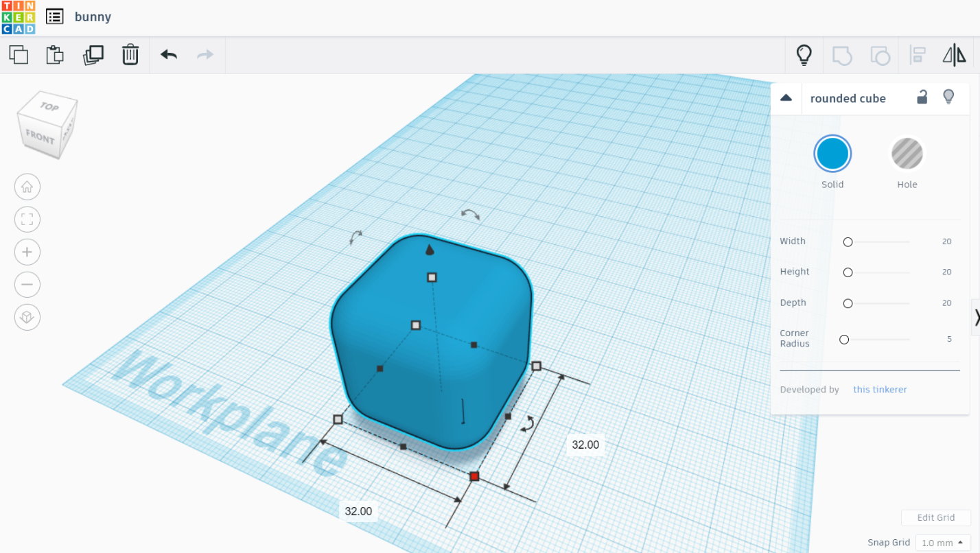Click the Align tool icon
The width and height of the screenshot is (980, 553).
coord(918,55)
